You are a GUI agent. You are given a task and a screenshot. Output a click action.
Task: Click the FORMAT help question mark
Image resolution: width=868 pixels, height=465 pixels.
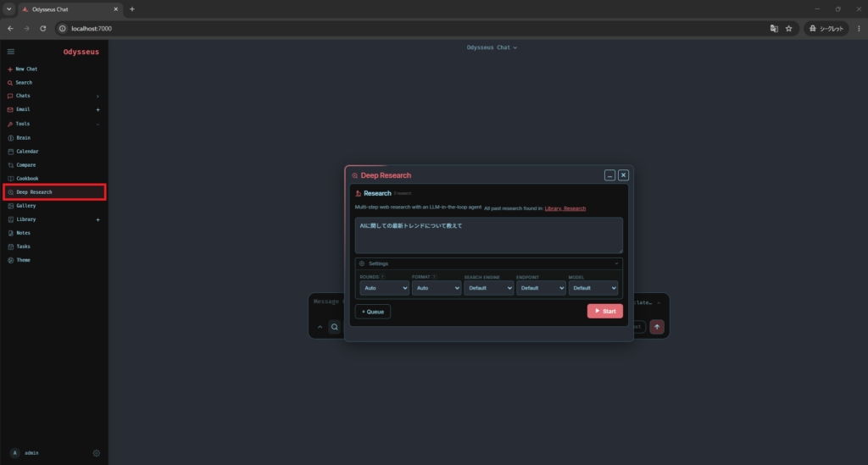point(434,277)
